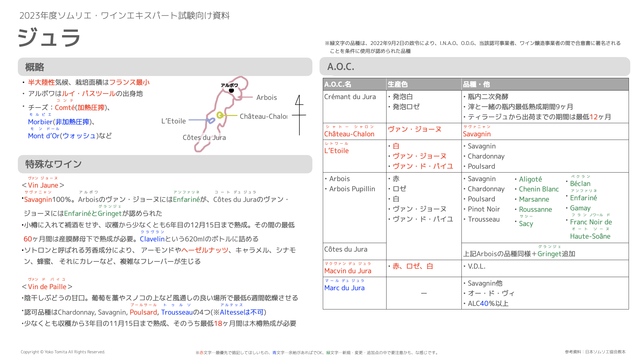Screen dimensions: 644x361
Task: Click the "生産色" table column header
Action: pos(424,84)
